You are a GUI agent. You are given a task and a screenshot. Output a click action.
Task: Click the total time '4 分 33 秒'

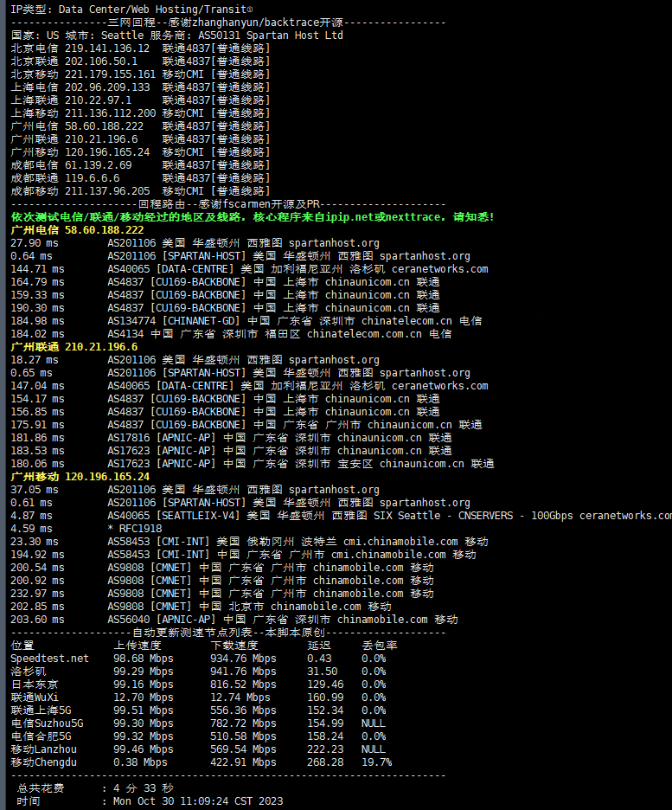[144, 788]
